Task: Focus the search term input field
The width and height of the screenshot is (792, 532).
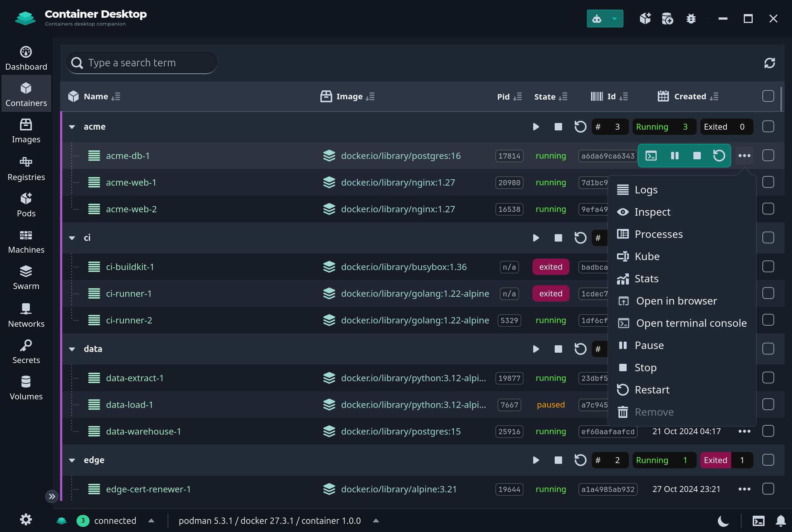Action: [x=142, y=63]
